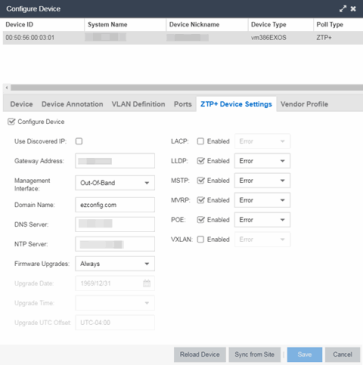Open the VLAN Definition tab
This screenshot has width=363, height=365.
coord(138,104)
